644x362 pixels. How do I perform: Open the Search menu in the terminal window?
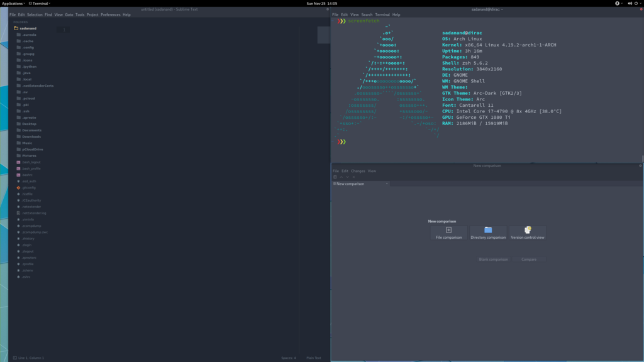pos(367,15)
